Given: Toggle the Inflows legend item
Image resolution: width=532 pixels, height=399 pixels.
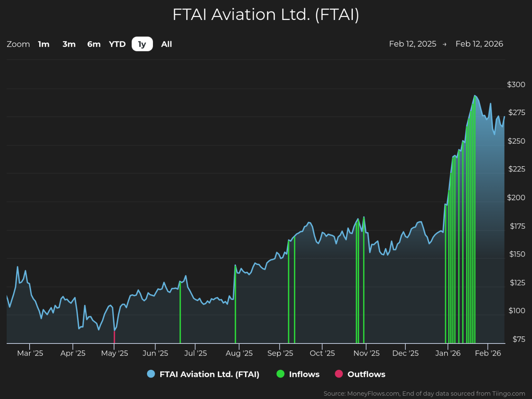Looking at the screenshot, I should pos(298,374).
